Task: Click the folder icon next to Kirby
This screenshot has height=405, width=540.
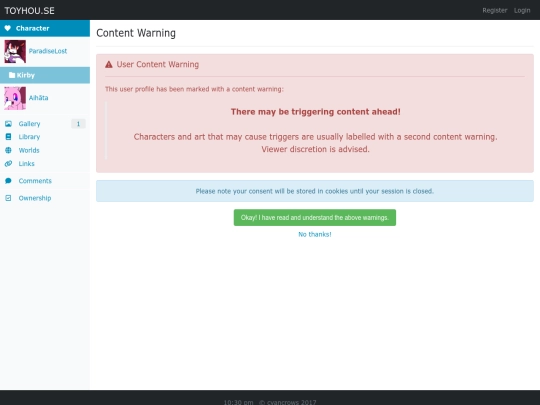Action: tap(12, 75)
